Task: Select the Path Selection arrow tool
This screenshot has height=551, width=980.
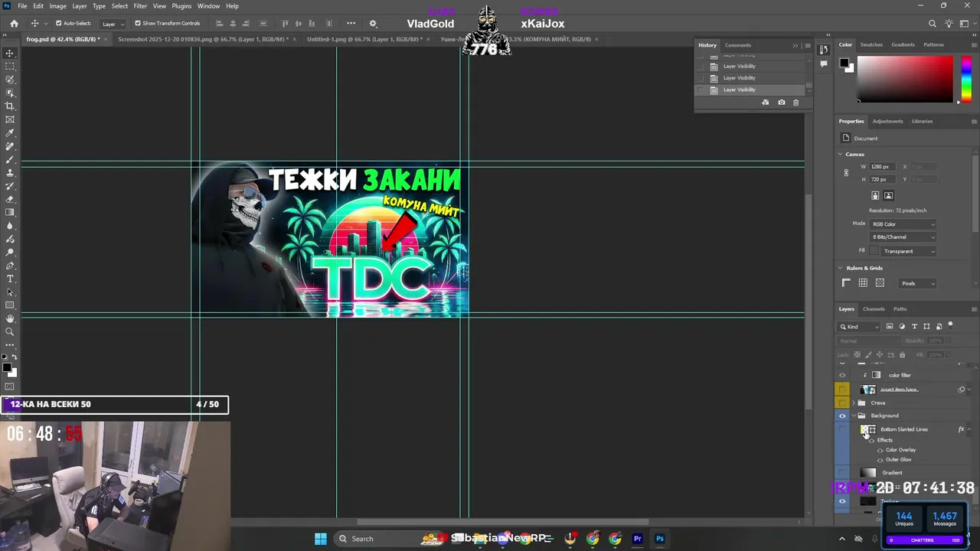Action: tap(10, 292)
